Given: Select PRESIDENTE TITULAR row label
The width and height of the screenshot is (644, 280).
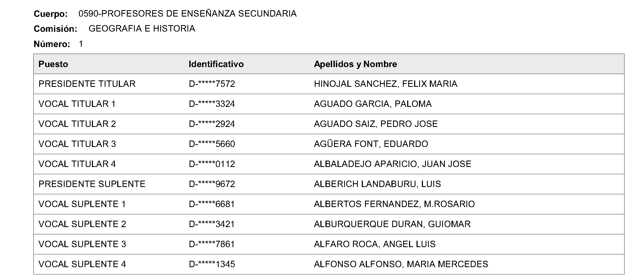Looking at the screenshot, I should 87,84.
